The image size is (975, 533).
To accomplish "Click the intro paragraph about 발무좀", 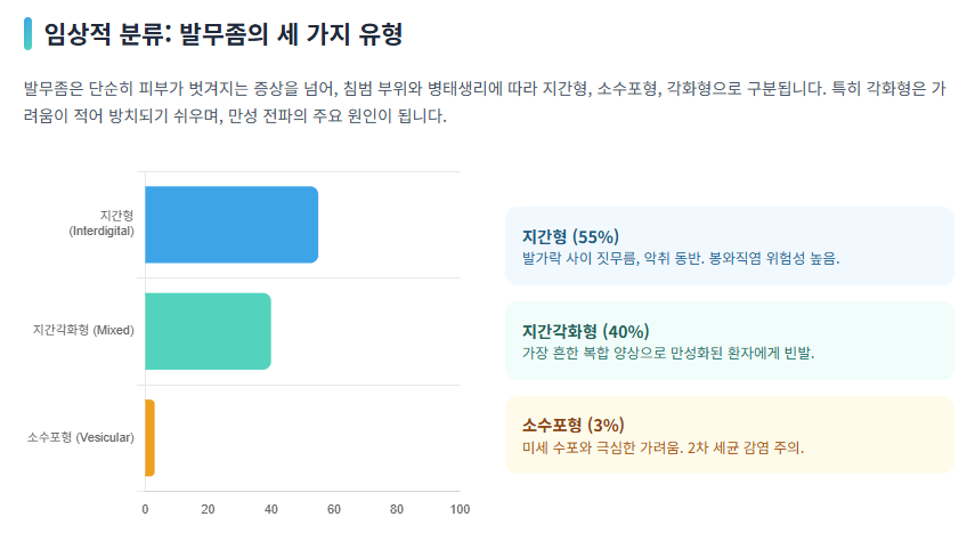I will point(485,102).
